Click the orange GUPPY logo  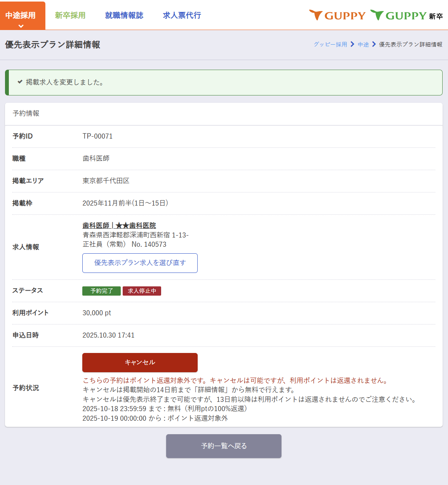[337, 15]
